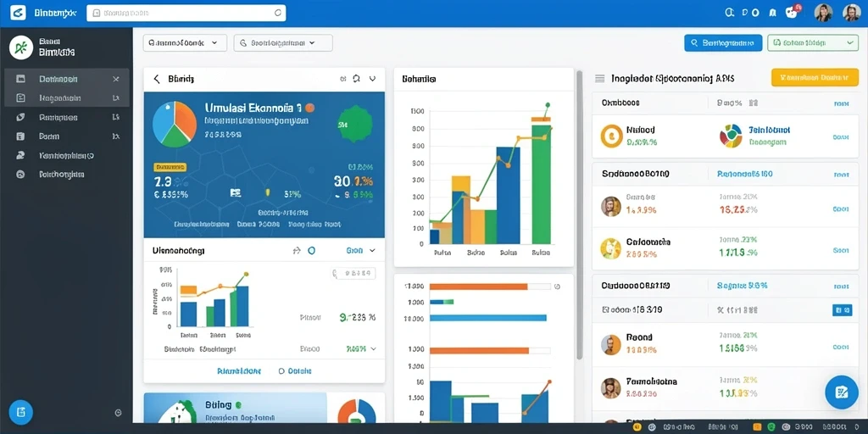Click the blue floating edit button at bottom-right
This screenshot has width=868, height=434.
(x=841, y=392)
